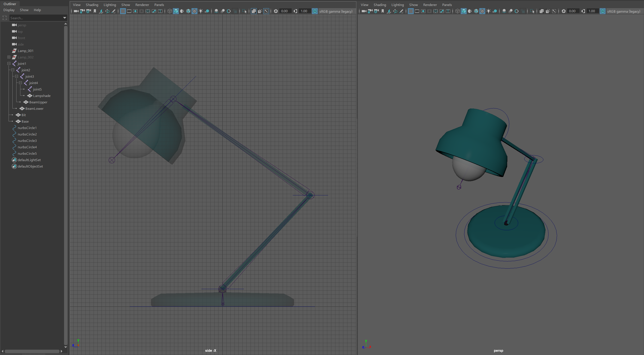
Task: Expand the Lamp_002 node in Outliner
Action: pos(9,57)
